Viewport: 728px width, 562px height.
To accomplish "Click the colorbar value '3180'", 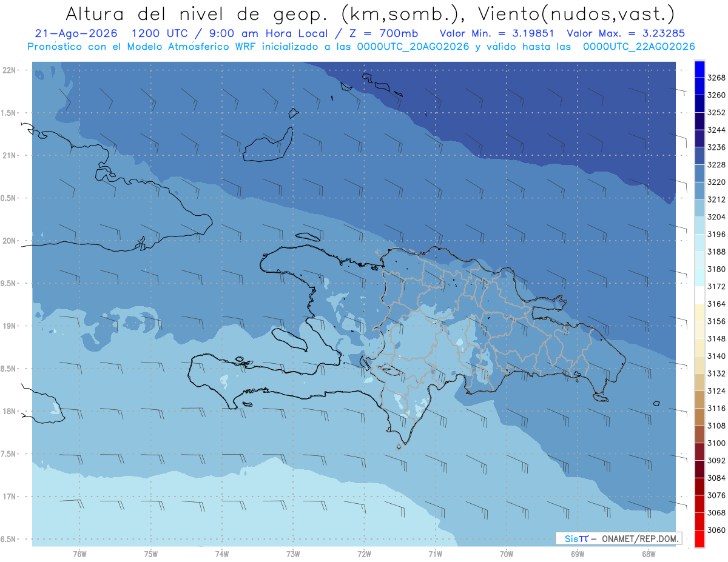I will pyautogui.click(x=716, y=269).
